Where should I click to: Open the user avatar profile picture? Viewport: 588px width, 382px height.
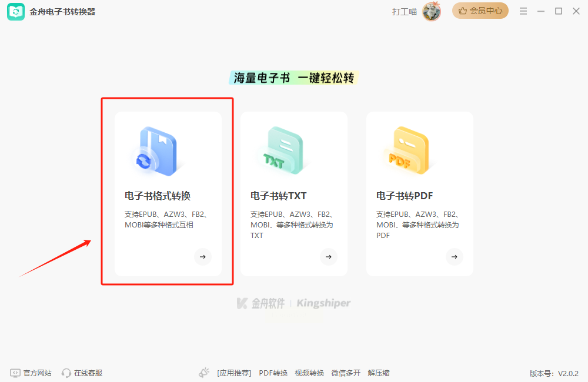tap(432, 12)
